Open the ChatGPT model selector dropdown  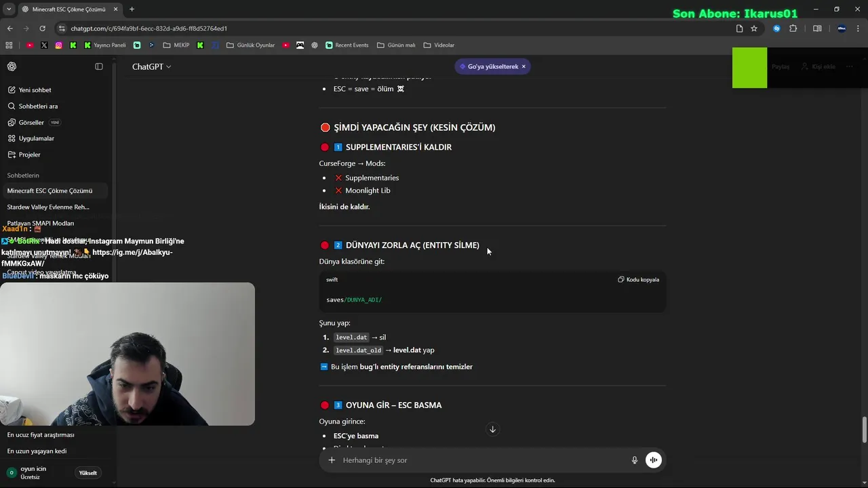(x=151, y=66)
